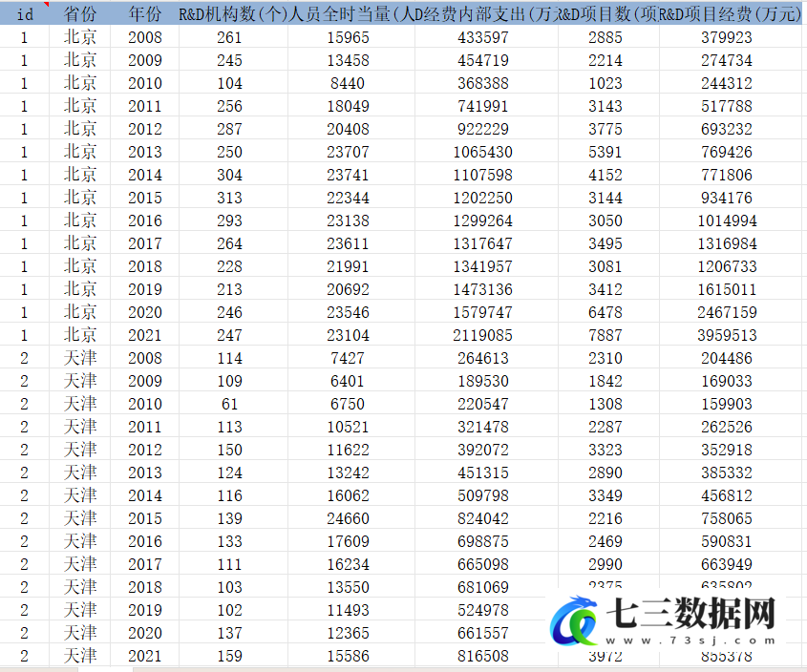Click cell with value 24660

[351, 518]
